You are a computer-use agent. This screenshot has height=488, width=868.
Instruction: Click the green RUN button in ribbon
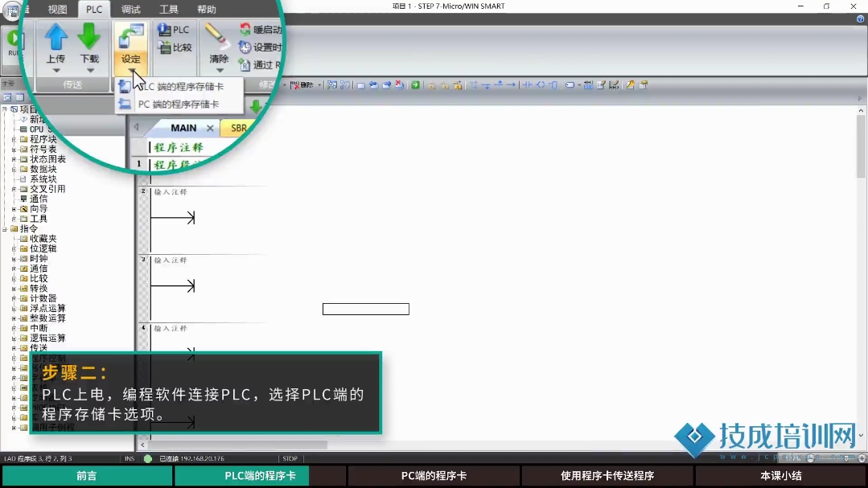[14, 40]
